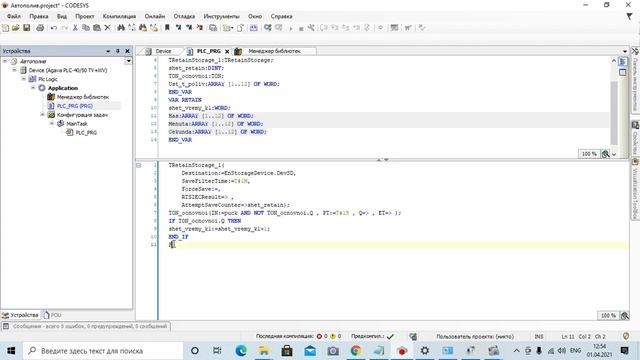Image resolution: width=640 pixels, height=360 pixels.
Task: Select Менеджер библиотек in device tree
Action: [x=83, y=97]
